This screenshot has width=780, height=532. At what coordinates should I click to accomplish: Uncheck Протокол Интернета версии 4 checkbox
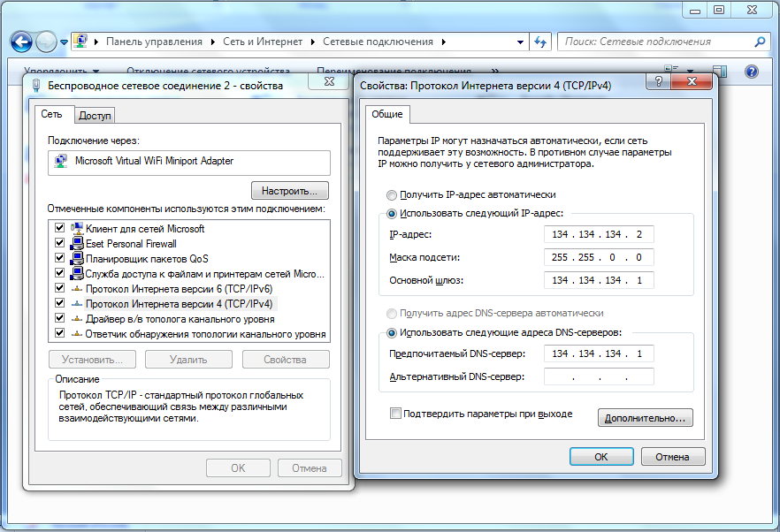click(60, 303)
